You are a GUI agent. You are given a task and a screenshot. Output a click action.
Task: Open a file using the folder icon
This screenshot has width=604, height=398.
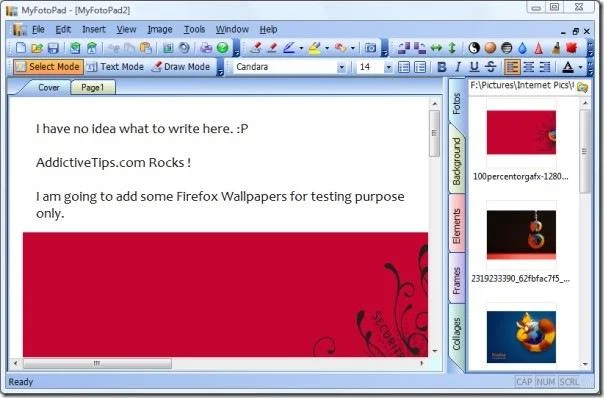(x=37, y=48)
